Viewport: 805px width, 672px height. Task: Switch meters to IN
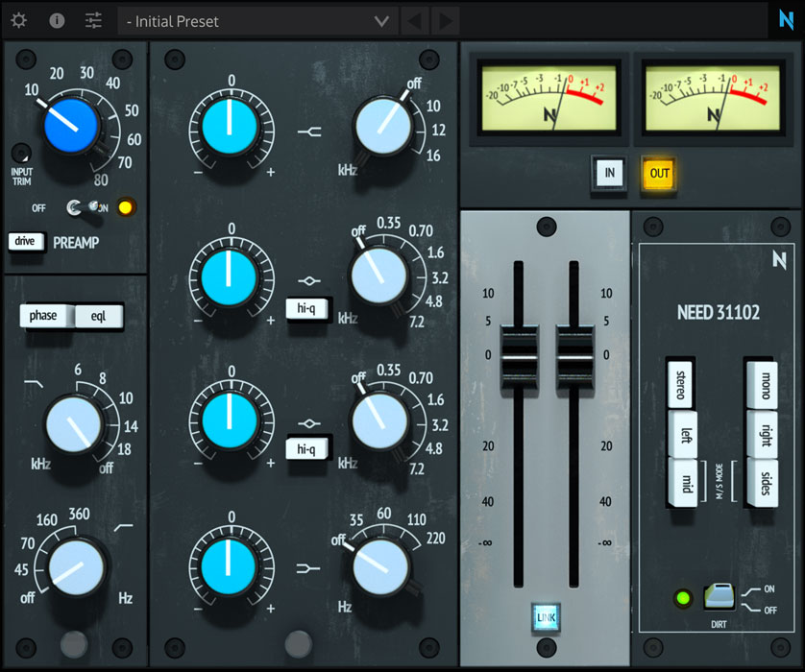[609, 173]
